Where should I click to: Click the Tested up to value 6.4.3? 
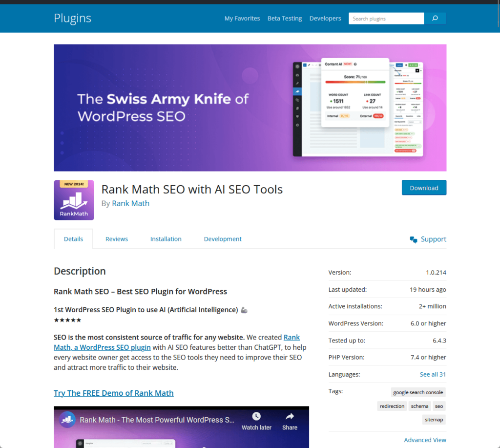439,341
